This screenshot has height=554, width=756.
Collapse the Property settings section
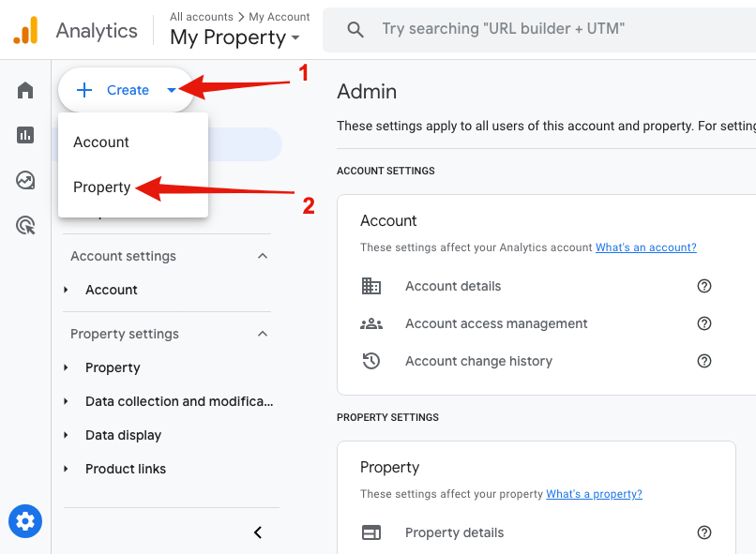(263, 334)
